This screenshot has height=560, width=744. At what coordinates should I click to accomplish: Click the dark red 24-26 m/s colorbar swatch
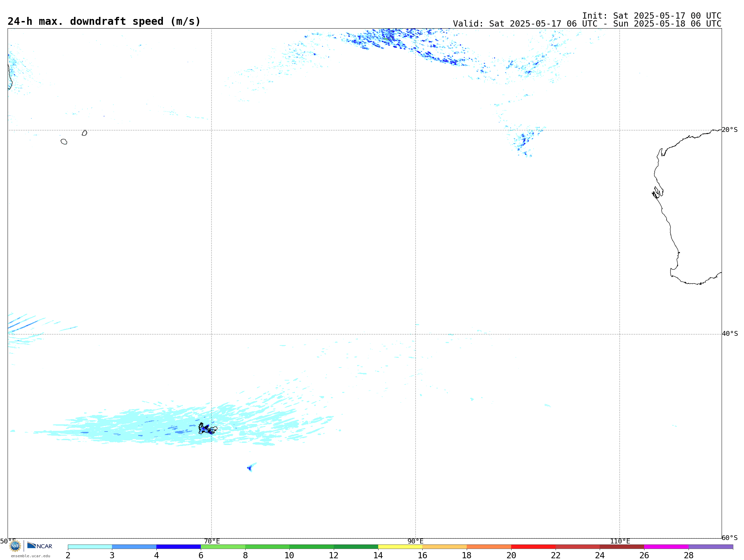(x=622, y=547)
